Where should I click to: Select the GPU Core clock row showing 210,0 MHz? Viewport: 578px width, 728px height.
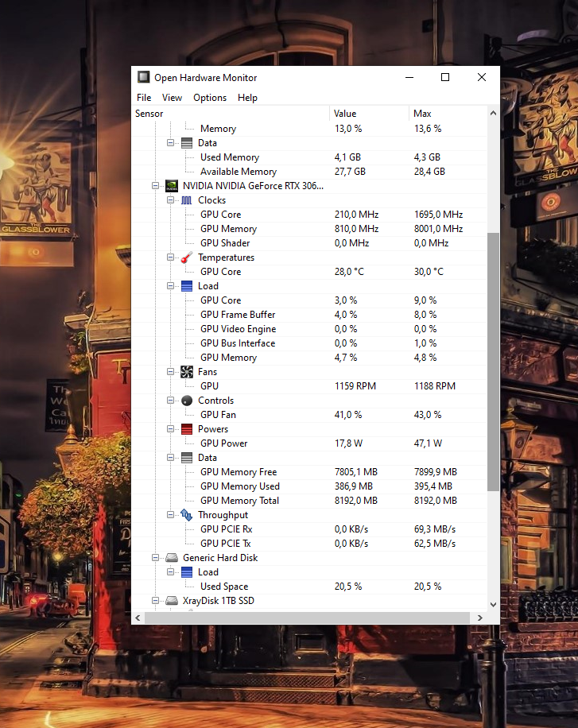pyautogui.click(x=309, y=215)
